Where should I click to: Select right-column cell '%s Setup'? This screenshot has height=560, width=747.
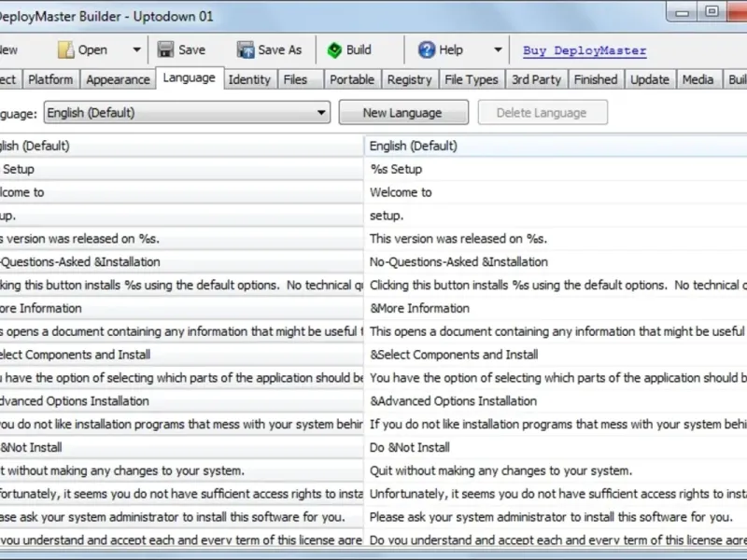click(556, 169)
